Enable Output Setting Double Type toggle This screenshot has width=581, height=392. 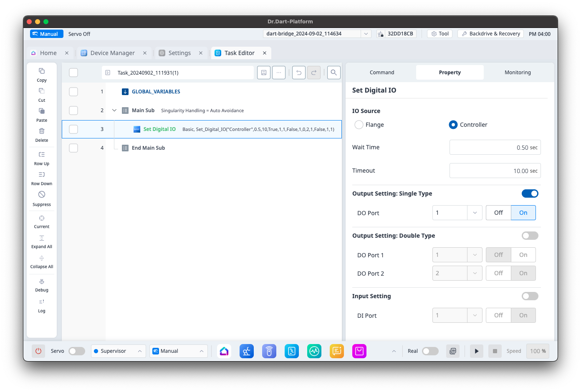tap(530, 236)
